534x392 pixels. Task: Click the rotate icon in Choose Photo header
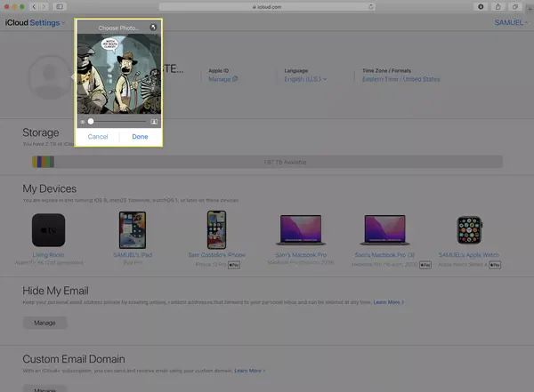pyautogui.click(x=153, y=28)
